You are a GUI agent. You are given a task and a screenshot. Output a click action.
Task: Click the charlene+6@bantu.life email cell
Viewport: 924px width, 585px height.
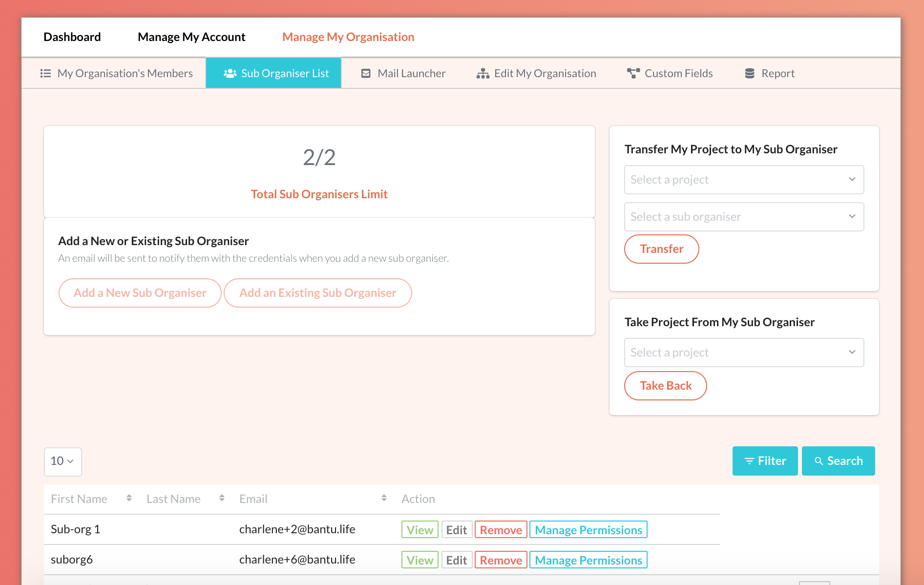pyautogui.click(x=297, y=560)
